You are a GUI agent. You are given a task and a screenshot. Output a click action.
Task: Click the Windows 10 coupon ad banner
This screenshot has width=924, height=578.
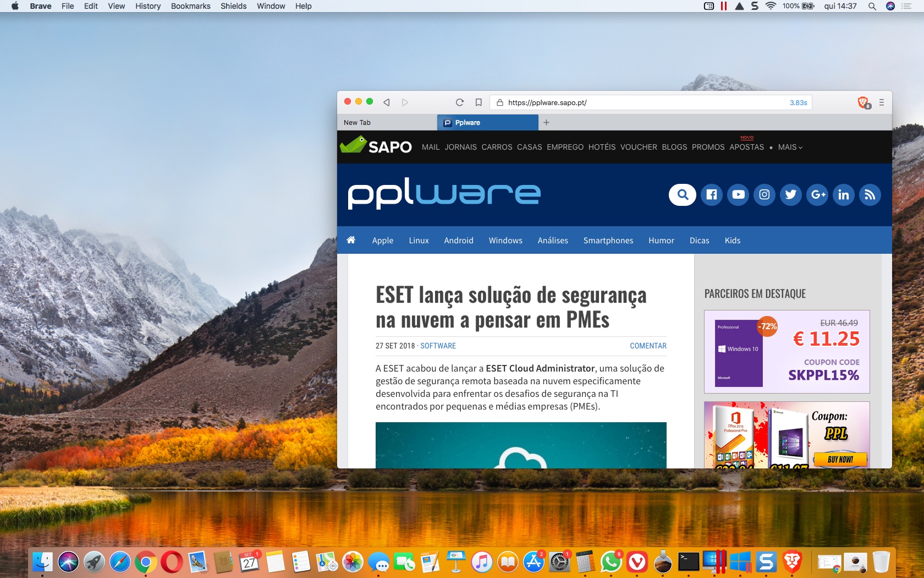(x=787, y=352)
